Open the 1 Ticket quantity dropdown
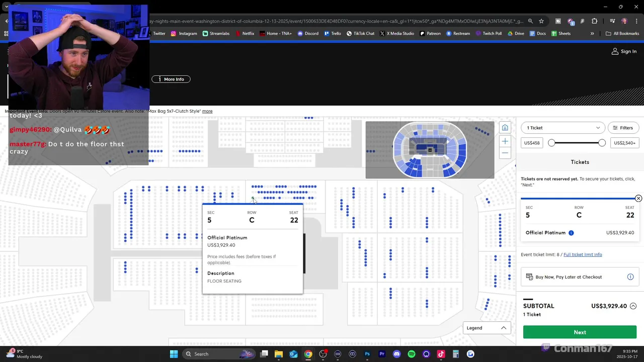 (562, 128)
